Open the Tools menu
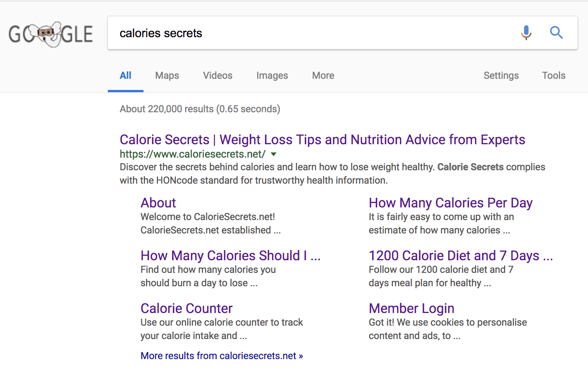 [554, 75]
